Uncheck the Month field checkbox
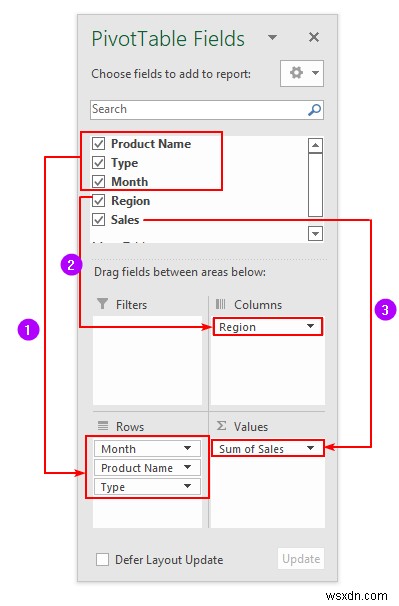 pyautogui.click(x=99, y=182)
